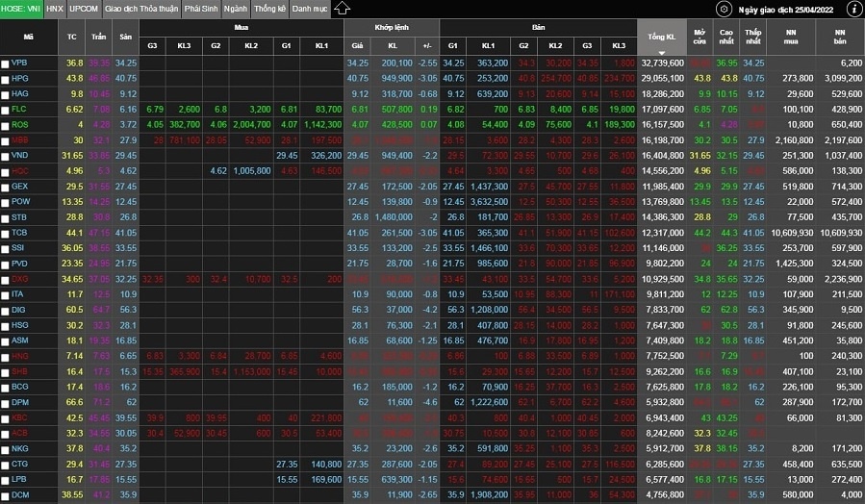Switch to the UPCOM tab
865x504 pixels.
(83, 9)
